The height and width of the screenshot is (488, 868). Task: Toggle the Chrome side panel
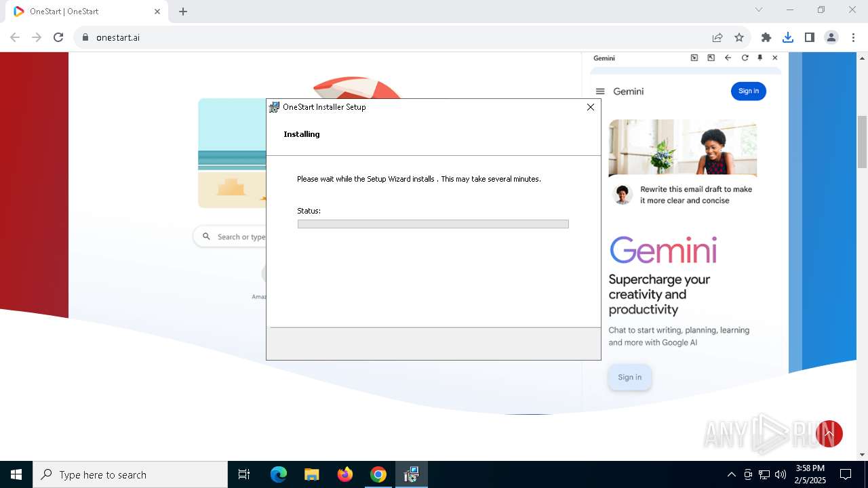(810, 37)
